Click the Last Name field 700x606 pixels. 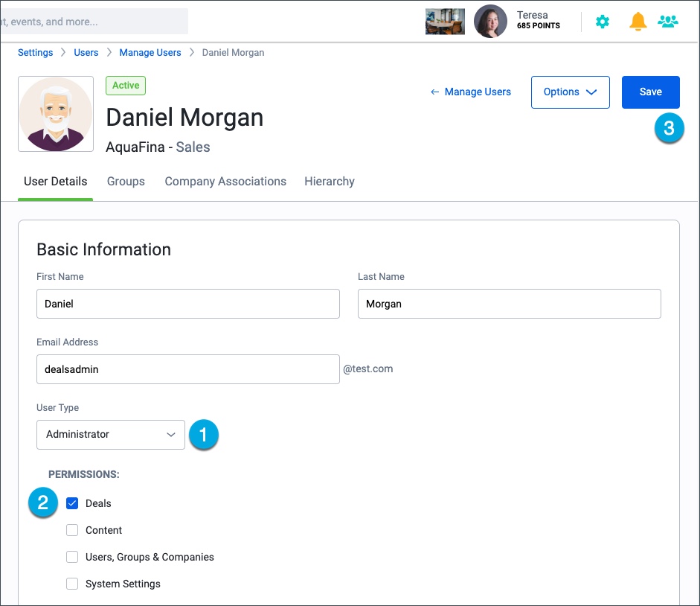click(509, 304)
